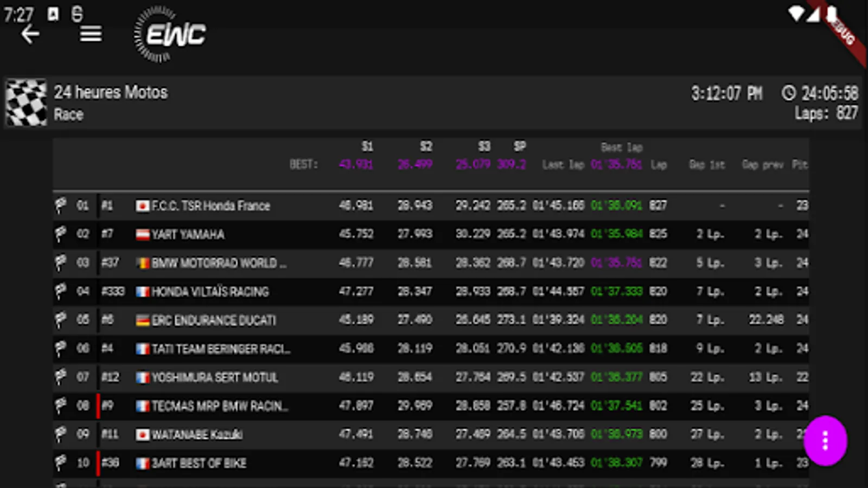Tap the finish flag icon for YOSHIMURA SERT
868x488 pixels.
click(60, 377)
